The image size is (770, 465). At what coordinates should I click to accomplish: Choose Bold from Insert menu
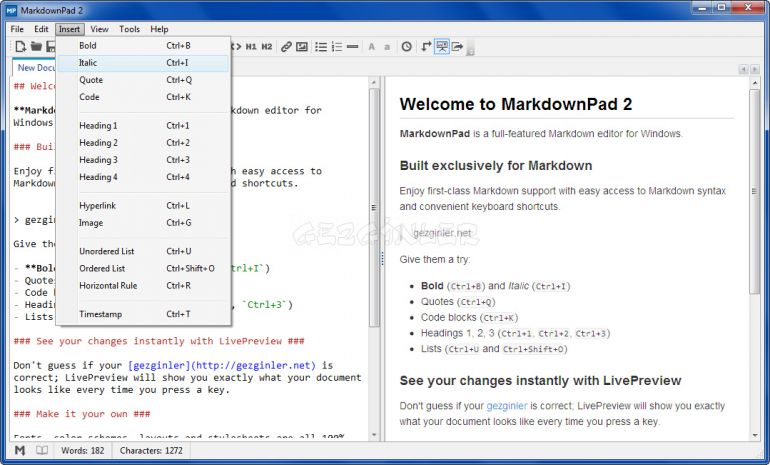point(143,46)
